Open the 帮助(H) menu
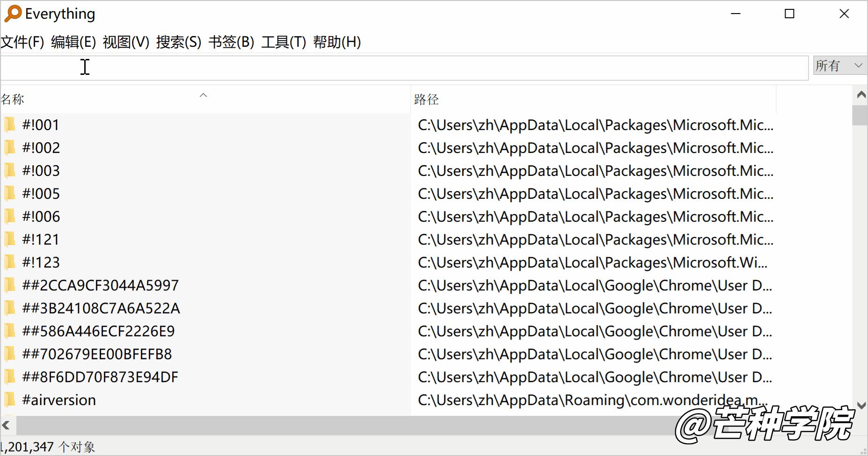868x456 pixels. [337, 42]
